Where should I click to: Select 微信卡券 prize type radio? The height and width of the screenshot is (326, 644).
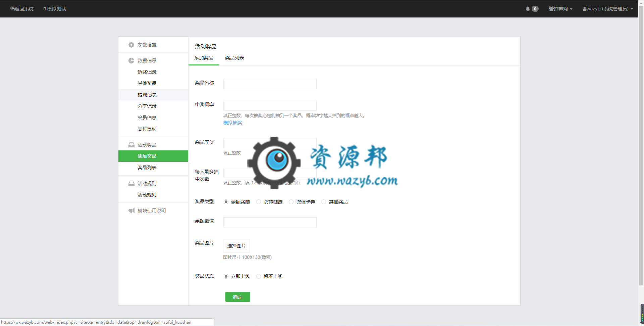291,202
